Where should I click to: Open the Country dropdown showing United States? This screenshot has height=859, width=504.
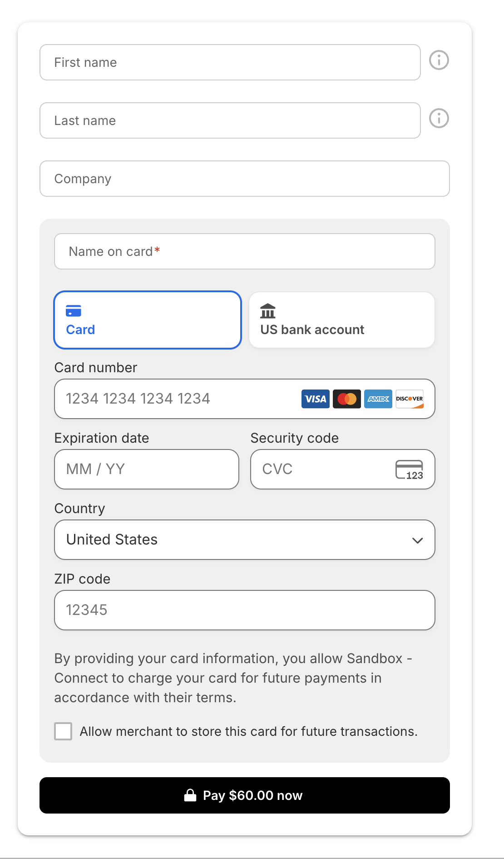point(245,539)
